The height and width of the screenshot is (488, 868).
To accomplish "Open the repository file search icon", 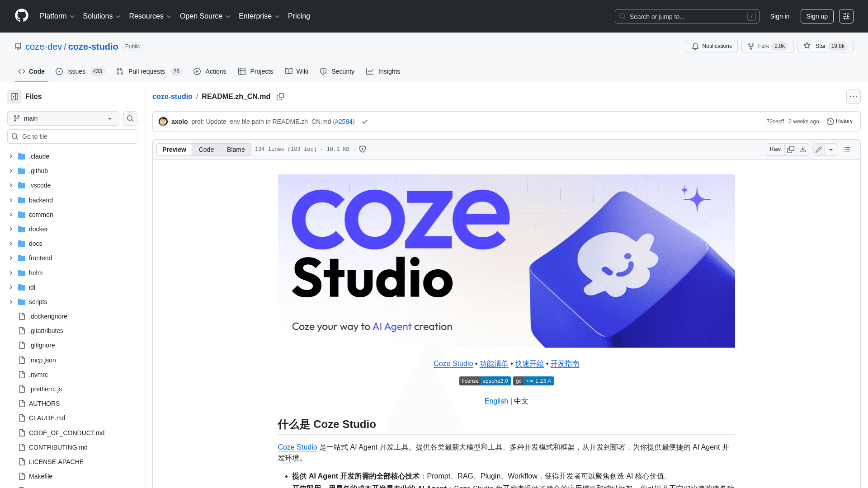I will point(130,118).
